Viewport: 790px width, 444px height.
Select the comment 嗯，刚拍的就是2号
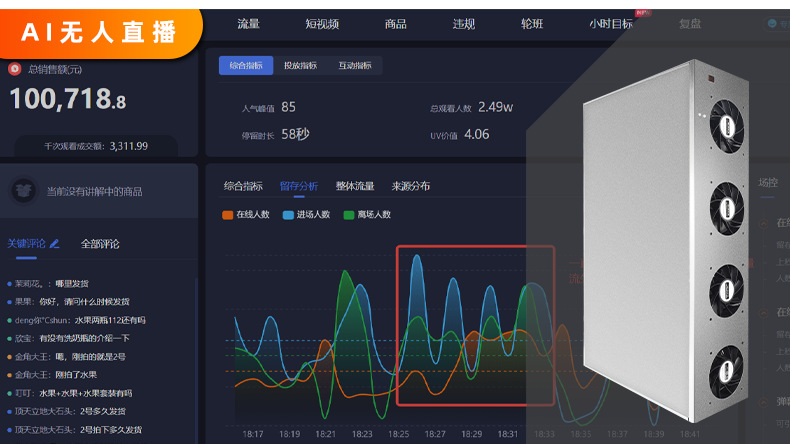tap(90, 357)
